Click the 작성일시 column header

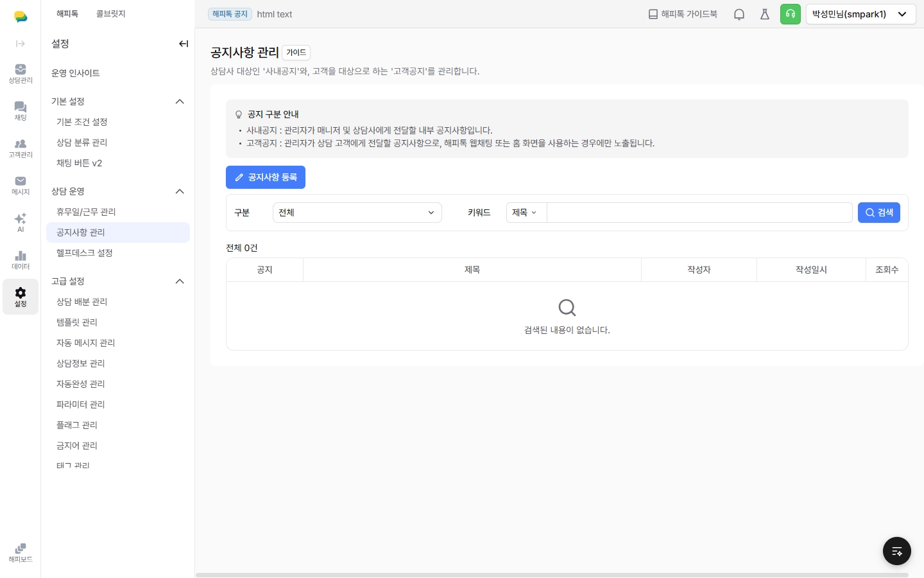tap(812, 270)
